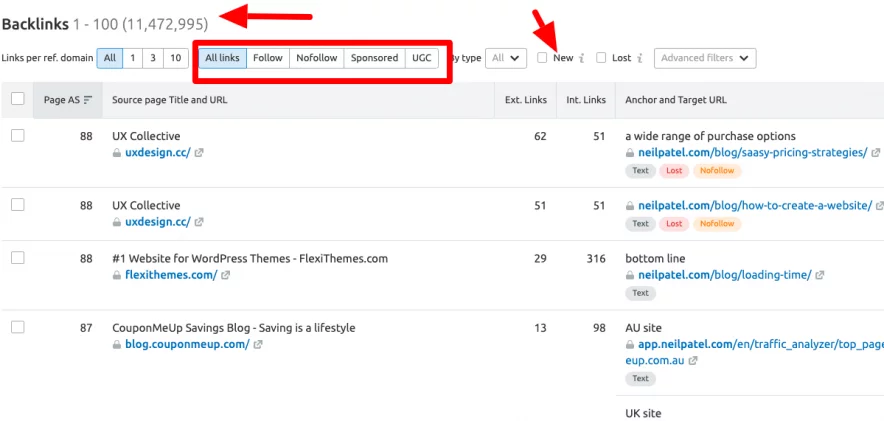
Task: Click lock icon before loading-time URL
Action: click(630, 275)
